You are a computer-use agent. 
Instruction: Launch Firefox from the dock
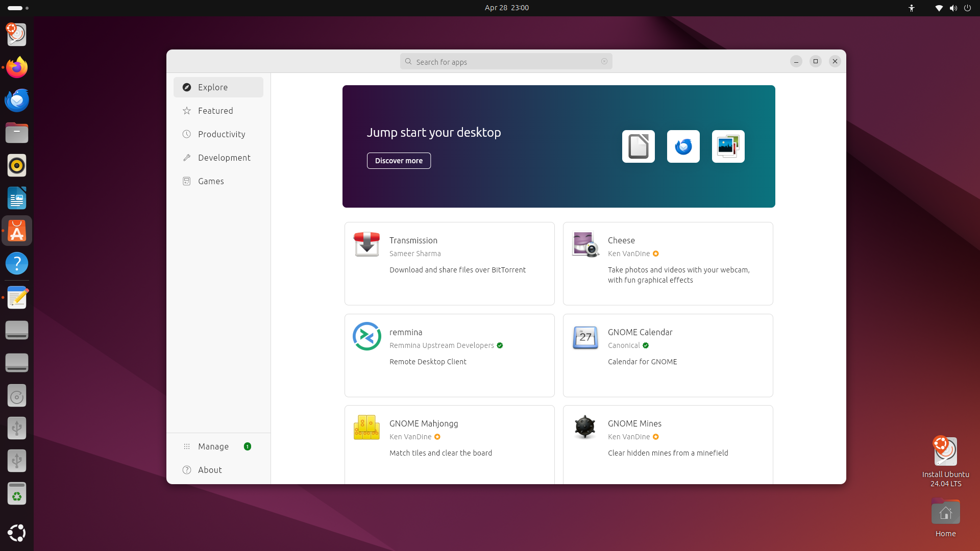point(17,67)
